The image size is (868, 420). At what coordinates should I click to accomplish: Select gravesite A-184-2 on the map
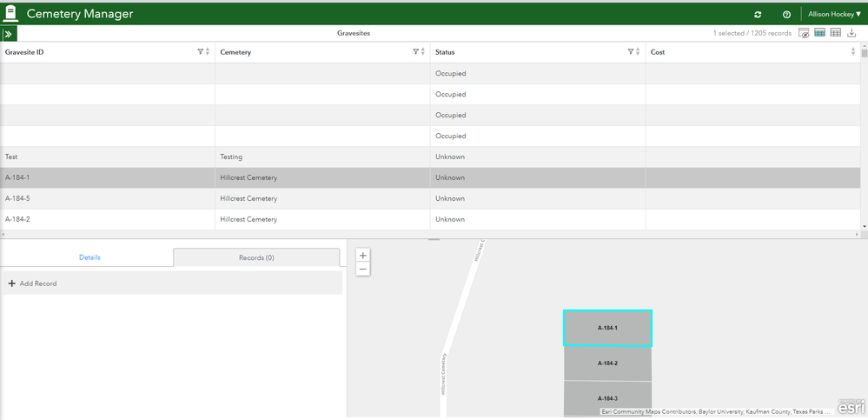[607, 363]
